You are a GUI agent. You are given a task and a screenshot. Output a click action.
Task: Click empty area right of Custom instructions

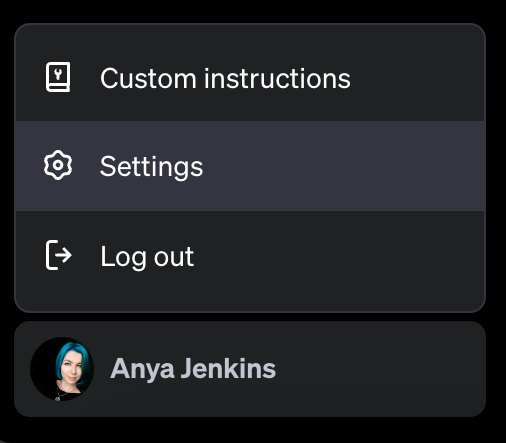(x=417, y=77)
